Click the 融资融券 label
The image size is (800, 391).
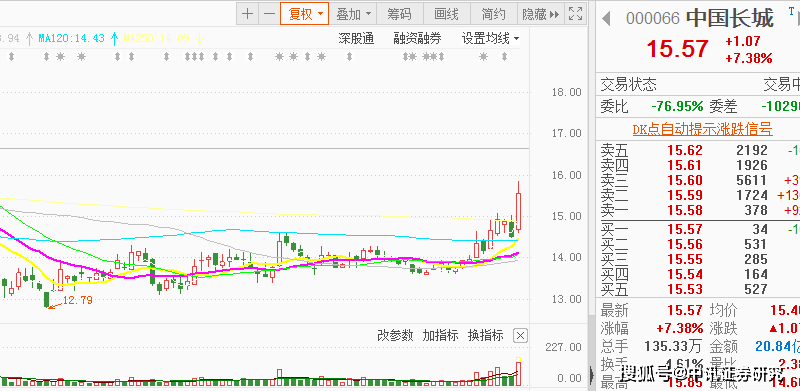tap(417, 38)
